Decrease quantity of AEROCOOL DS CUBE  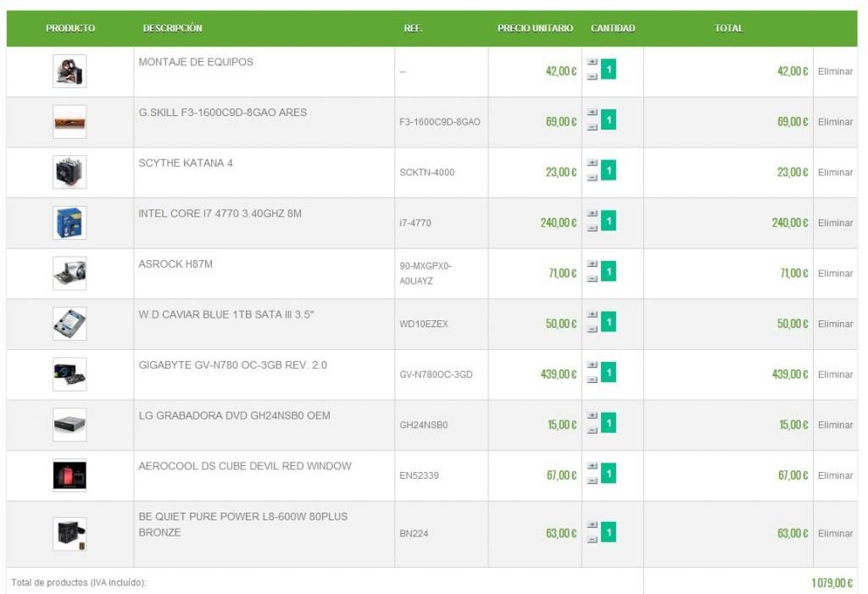[x=593, y=480]
